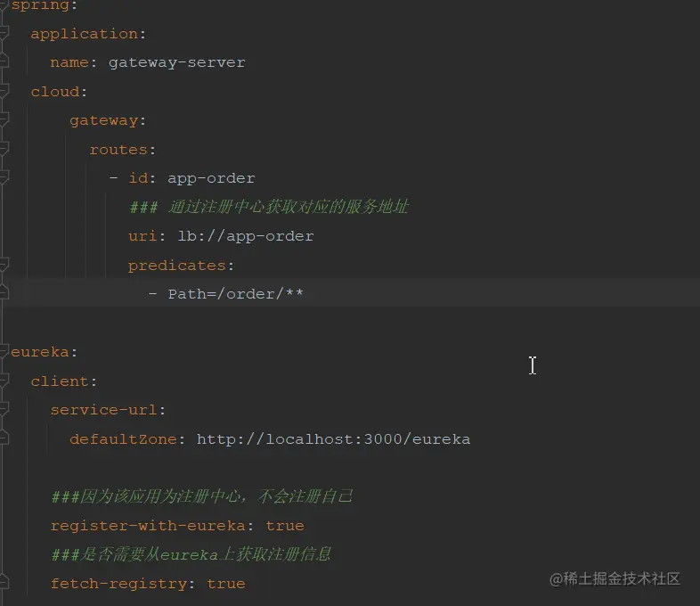Click the service-url key
This screenshot has height=606, width=700.
[103, 410]
